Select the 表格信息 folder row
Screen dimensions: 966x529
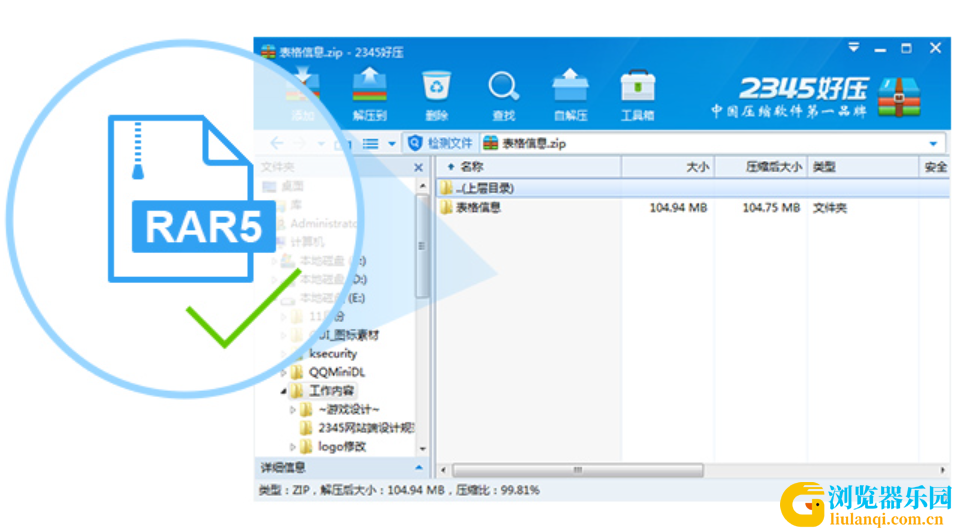coord(693,208)
